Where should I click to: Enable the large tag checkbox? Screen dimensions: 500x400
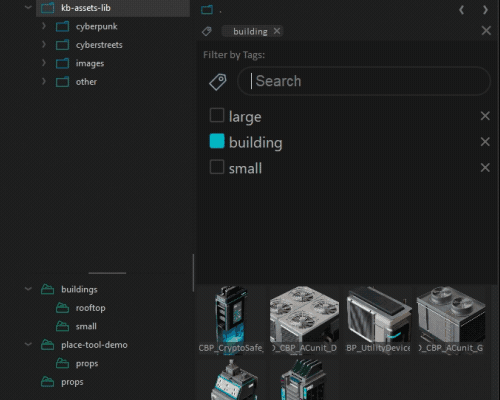pyautogui.click(x=217, y=115)
